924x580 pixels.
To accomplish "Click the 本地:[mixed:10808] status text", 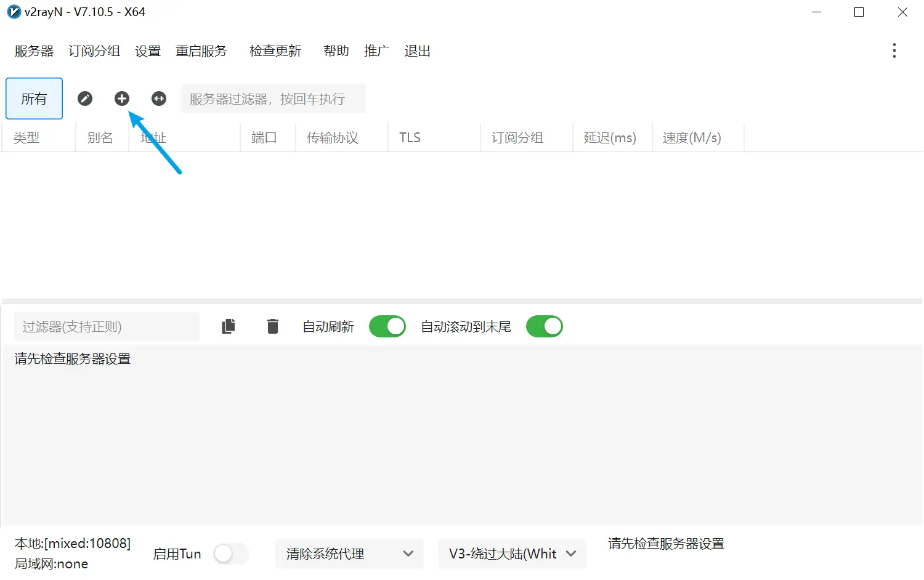I will pyautogui.click(x=73, y=544).
